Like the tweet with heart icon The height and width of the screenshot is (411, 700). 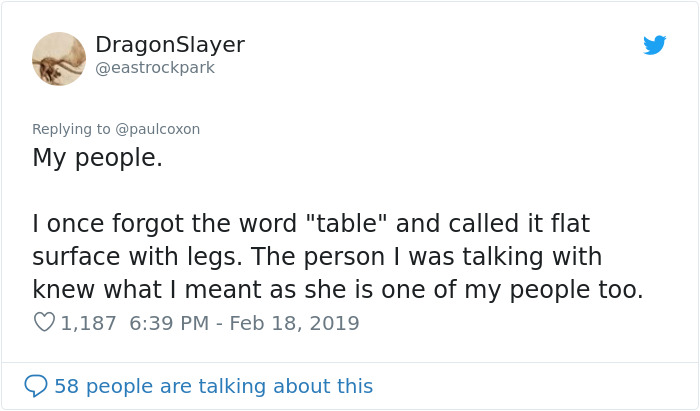click(x=45, y=324)
